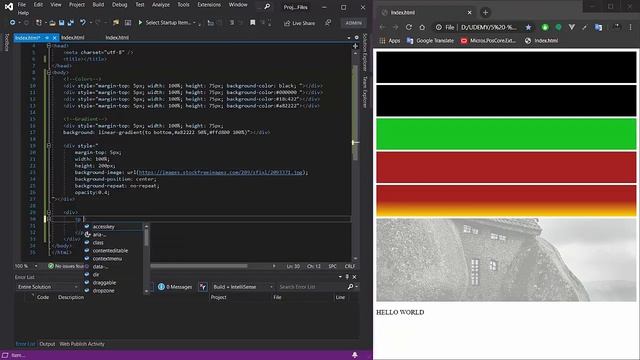The width and height of the screenshot is (640, 360).
Task: Switch to the Web Publish Activity tab
Action: pyautogui.click(x=82, y=344)
